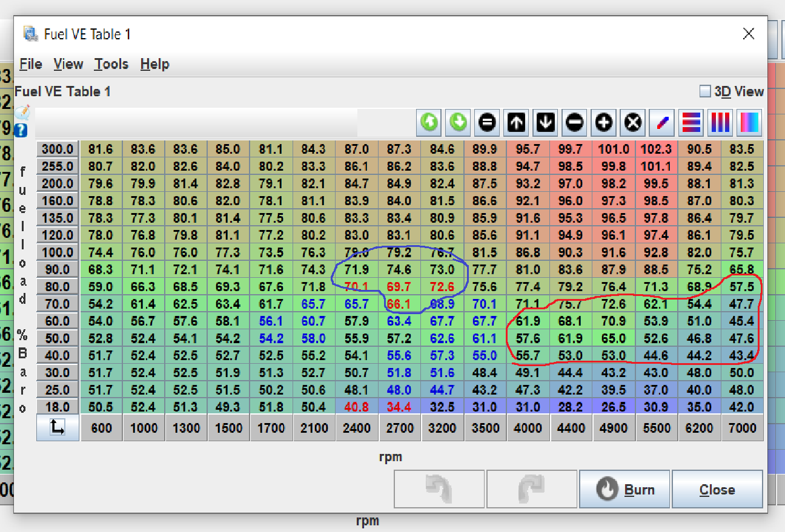Screen dimensions: 785x532
Task: Click the black up-arrow increase icon
Action: tap(516, 123)
